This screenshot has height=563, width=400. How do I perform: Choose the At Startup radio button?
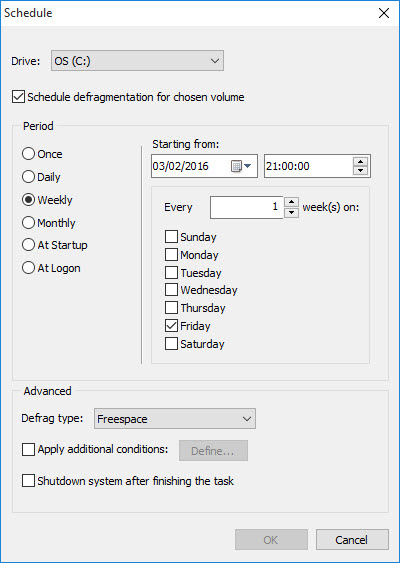28,245
